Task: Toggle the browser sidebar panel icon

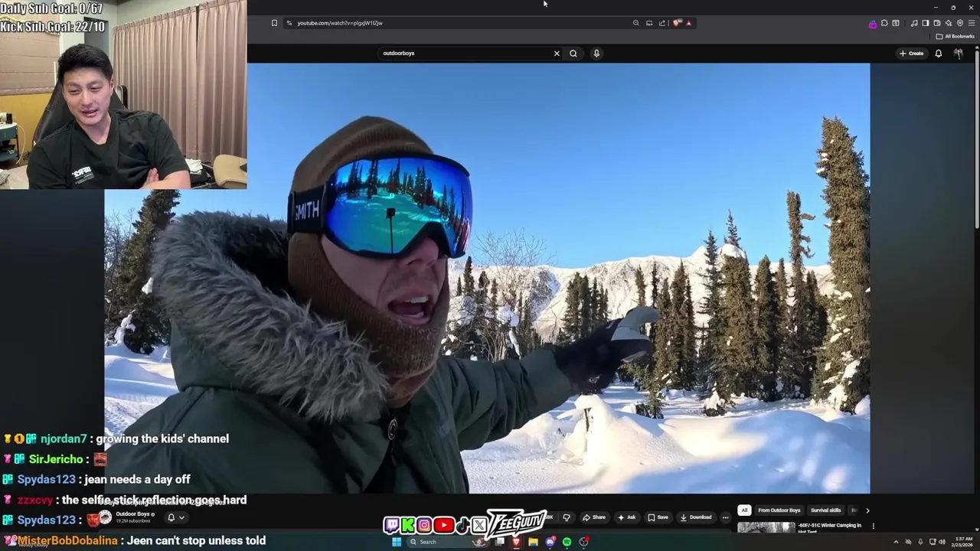Action: tap(926, 23)
